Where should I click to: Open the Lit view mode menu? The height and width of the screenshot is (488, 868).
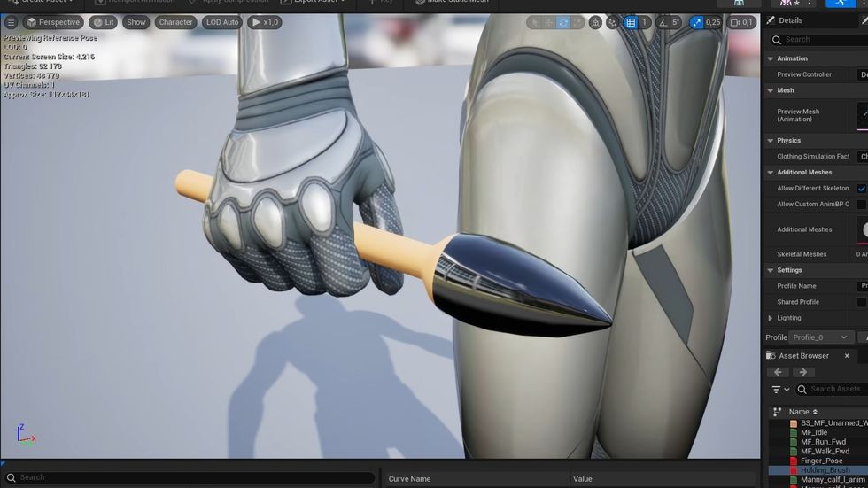[103, 22]
